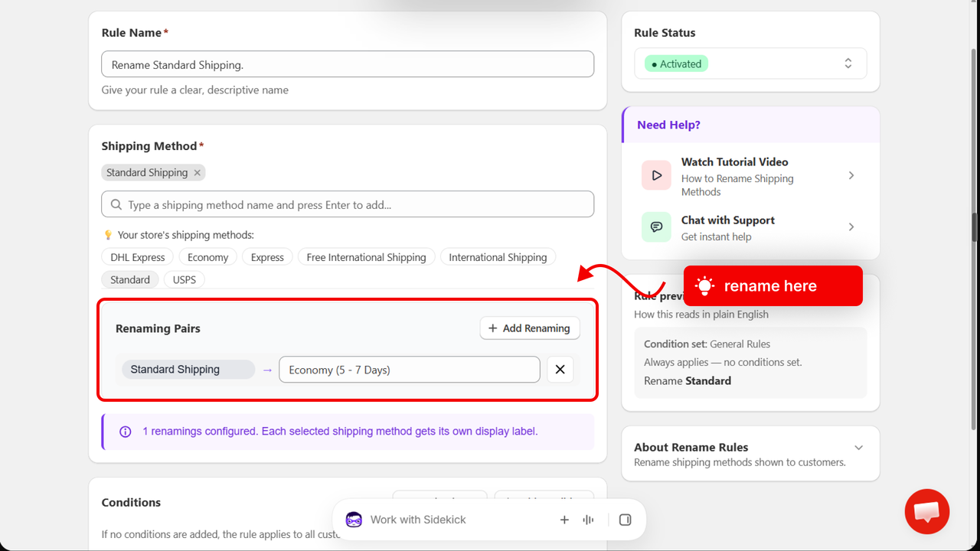Add Free International Shipping chip

tap(367, 257)
